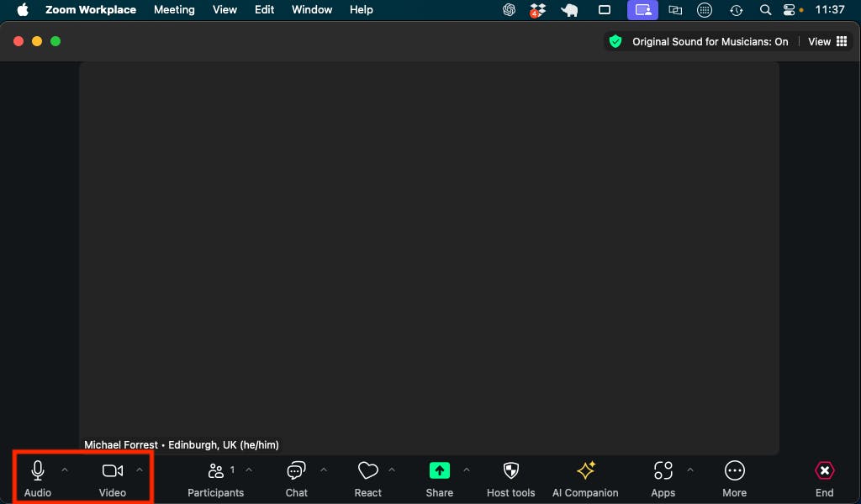This screenshot has width=861, height=504.
Task: Open the View layout dropdown
Action: (x=827, y=42)
